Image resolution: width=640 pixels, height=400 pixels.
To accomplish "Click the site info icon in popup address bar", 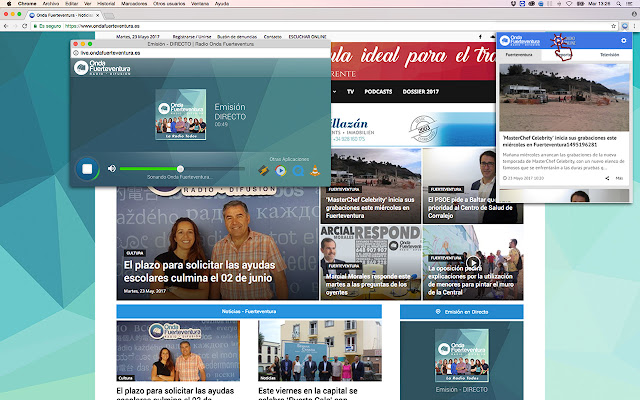I will pyautogui.click(x=76, y=53).
